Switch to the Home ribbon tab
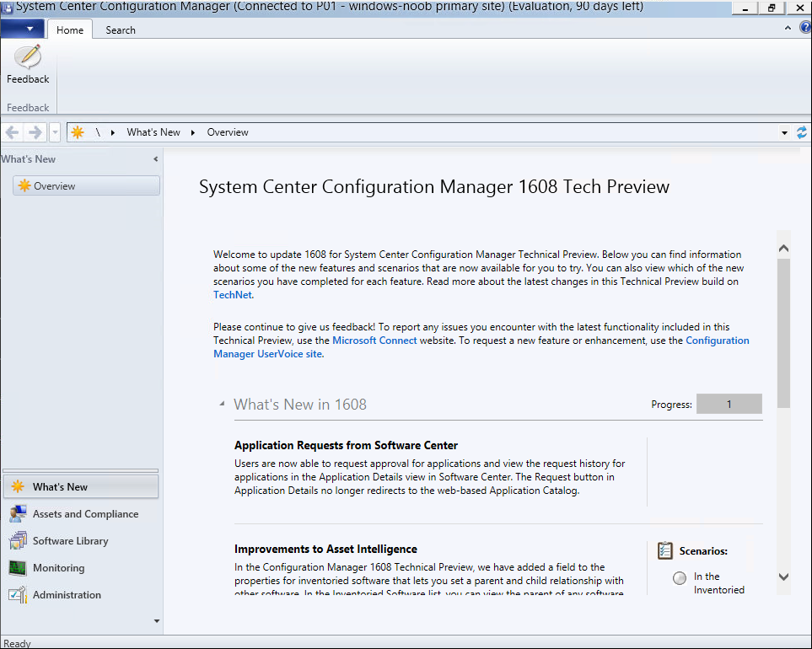This screenshot has height=649, width=812. pos(70,30)
